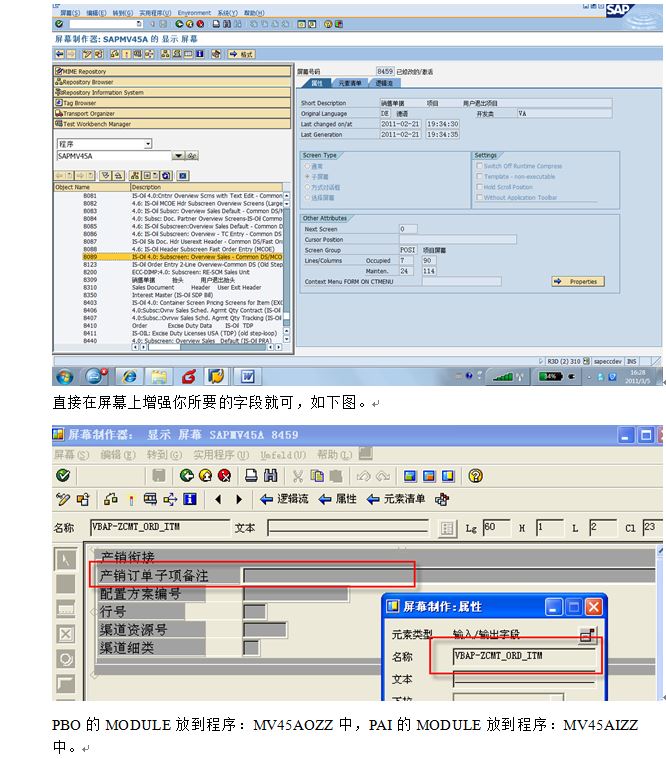Open the 转到(G) menu in the 8459 window
Viewport: 666px width, 759px height.
point(164,455)
